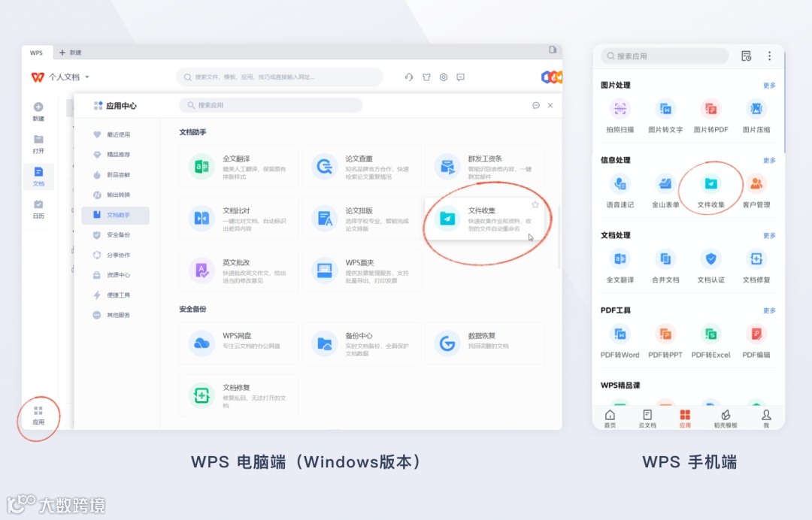Open WPS票夹 tool card
Image resolution: width=812 pixels, height=520 pixels.
click(362, 270)
